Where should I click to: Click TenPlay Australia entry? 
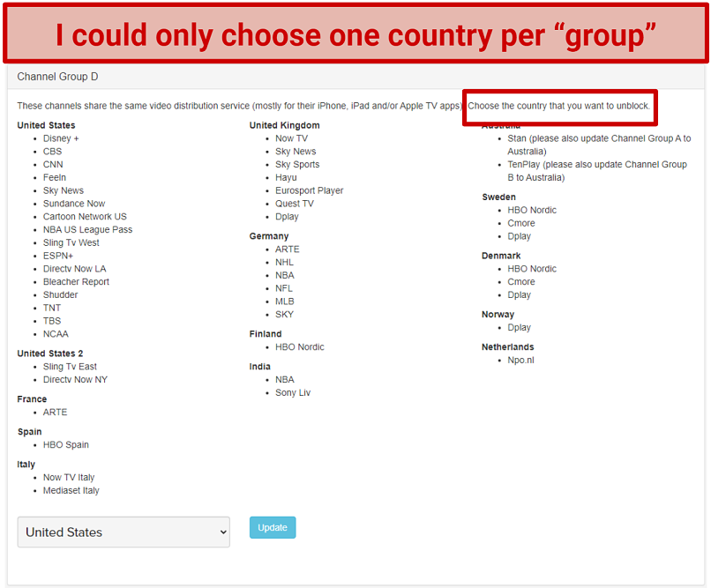click(x=597, y=171)
